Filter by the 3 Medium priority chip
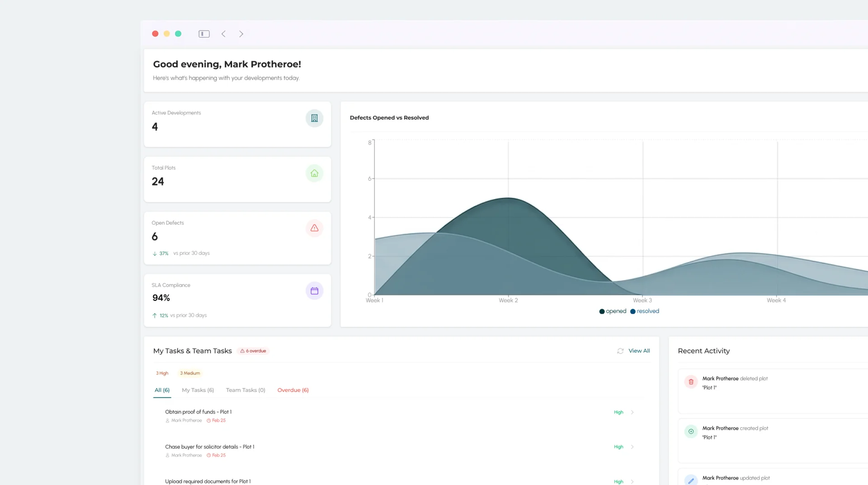Viewport: 868px width, 485px height. 190,373
